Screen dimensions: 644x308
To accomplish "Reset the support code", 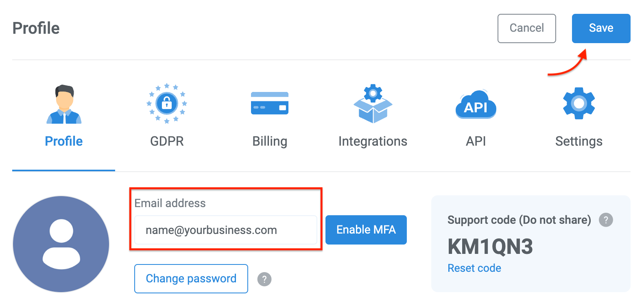I will coord(474,268).
